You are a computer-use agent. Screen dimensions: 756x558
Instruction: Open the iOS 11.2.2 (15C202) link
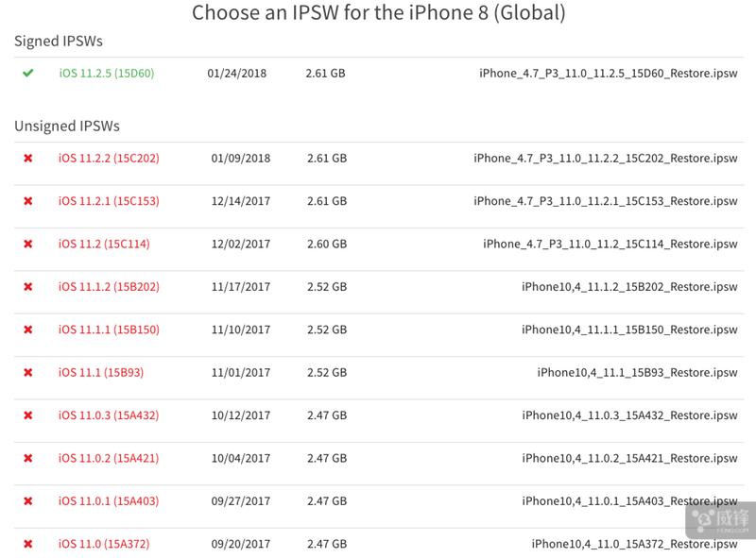pyautogui.click(x=109, y=159)
